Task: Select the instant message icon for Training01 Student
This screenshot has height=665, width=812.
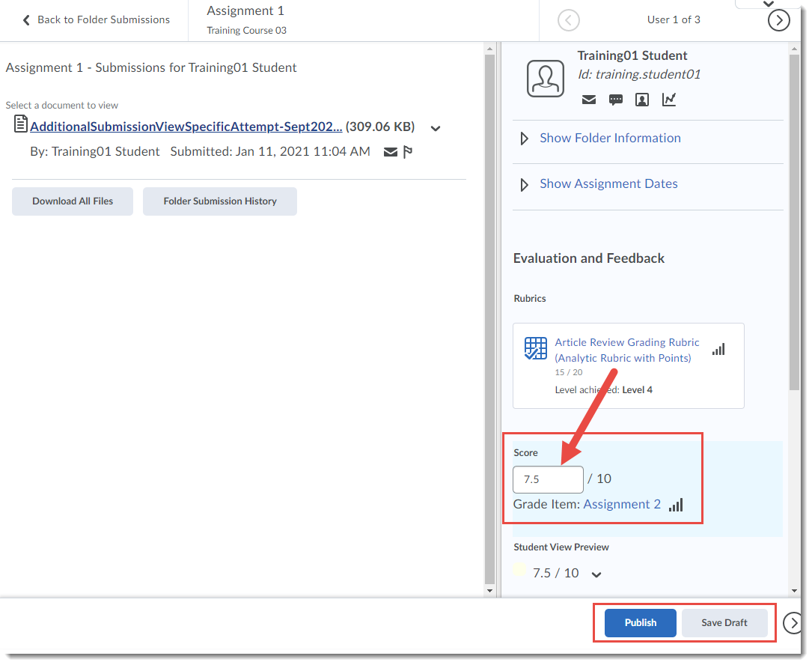Action: point(615,100)
